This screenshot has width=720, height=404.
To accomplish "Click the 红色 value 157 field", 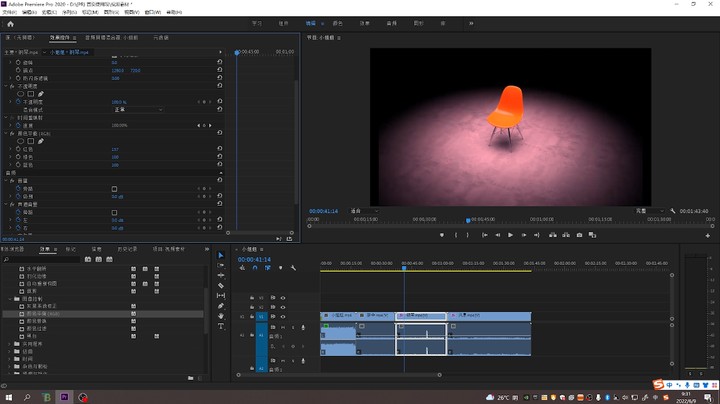I will 116,149.
